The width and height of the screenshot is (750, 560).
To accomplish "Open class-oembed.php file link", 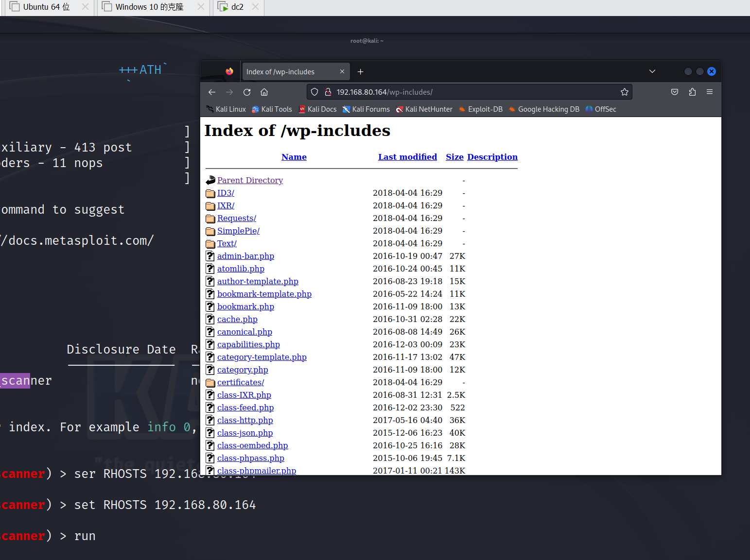I will click(x=252, y=445).
